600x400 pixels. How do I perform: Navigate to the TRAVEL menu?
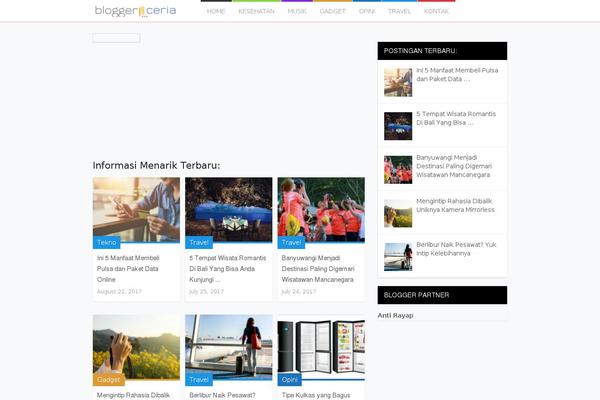pos(399,11)
